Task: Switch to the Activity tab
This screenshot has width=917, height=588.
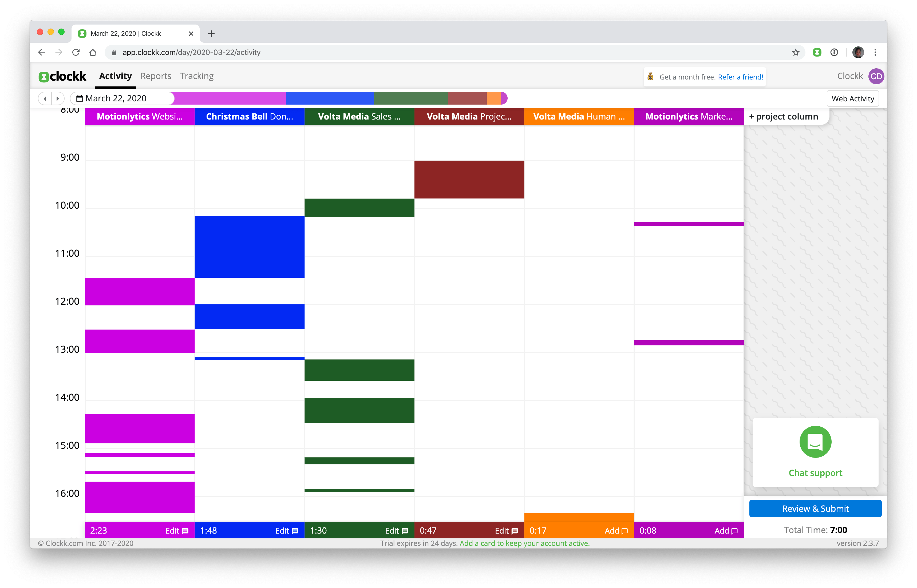Action: pyautogui.click(x=115, y=76)
